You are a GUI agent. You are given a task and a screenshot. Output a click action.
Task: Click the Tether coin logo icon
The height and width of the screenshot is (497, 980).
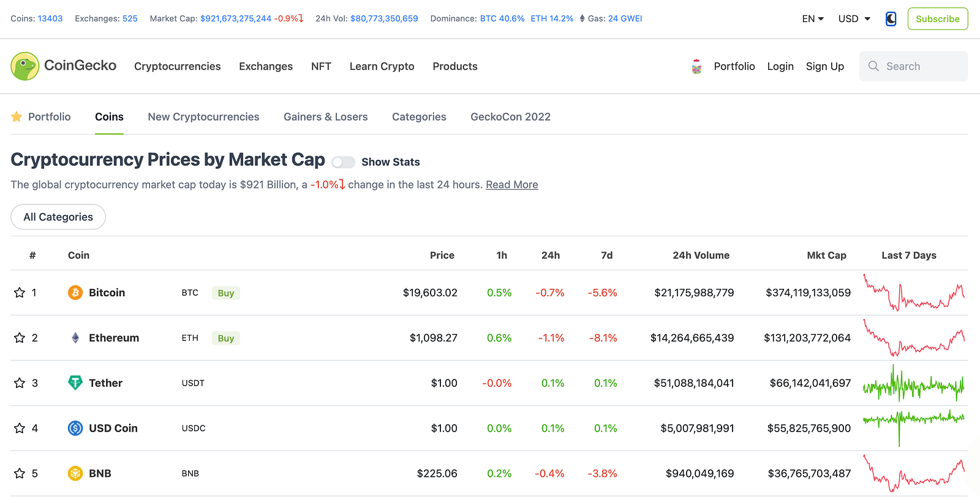click(75, 383)
